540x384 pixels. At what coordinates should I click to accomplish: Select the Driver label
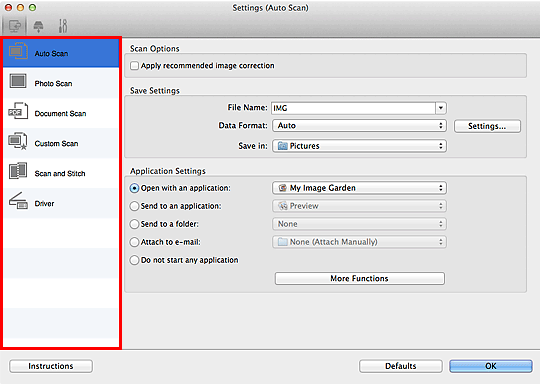[44, 204]
